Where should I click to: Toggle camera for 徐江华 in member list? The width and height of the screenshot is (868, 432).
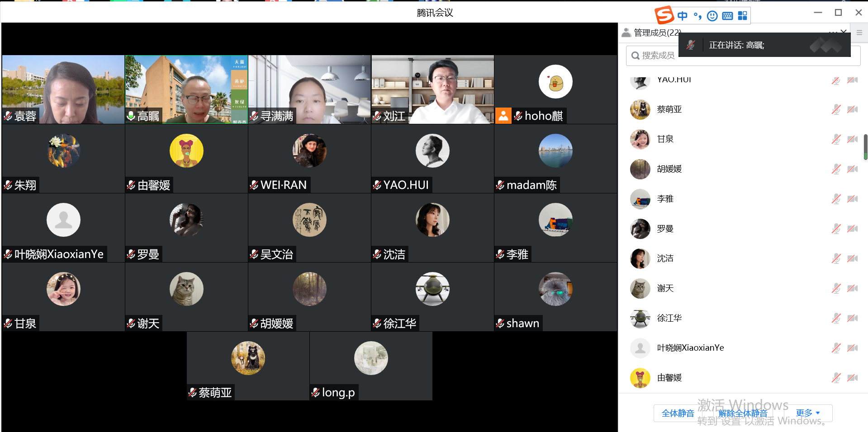click(853, 318)
